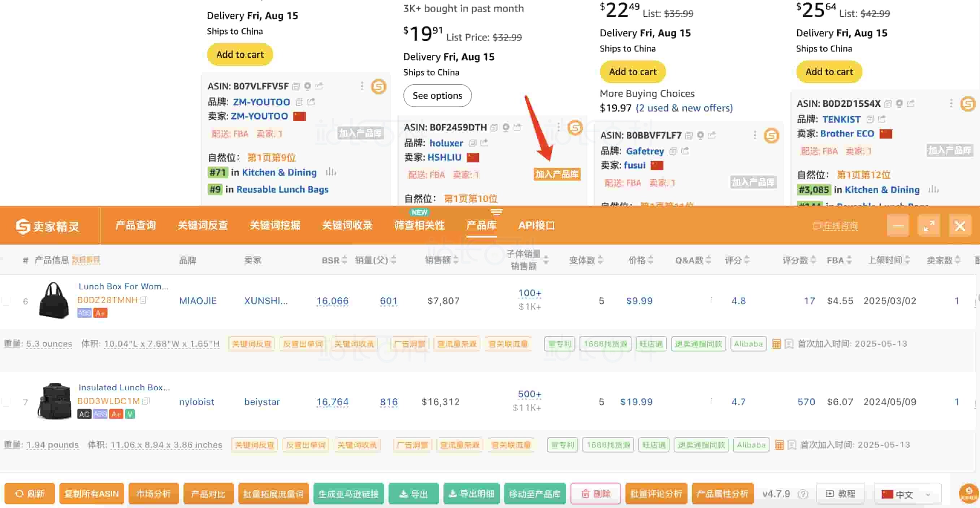Copy ASIN B0D3WLDC1M in the product row
Screen dimensions: 980x508
pyautogui.click(x=146, y=401)
